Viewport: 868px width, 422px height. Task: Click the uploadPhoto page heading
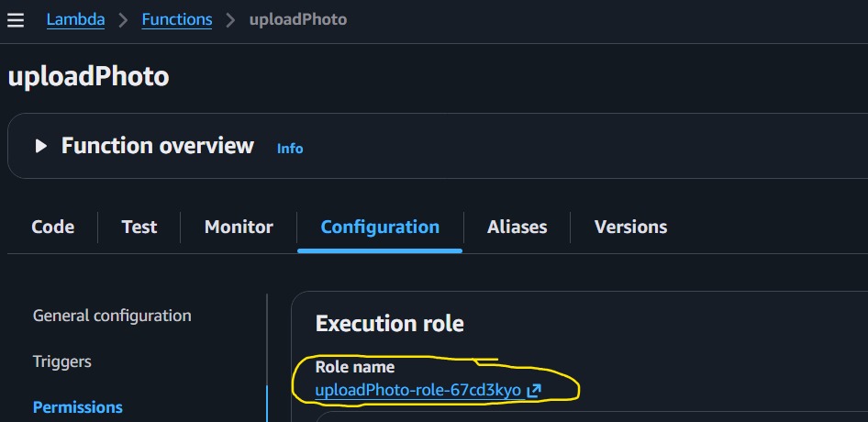click(88, 76)
